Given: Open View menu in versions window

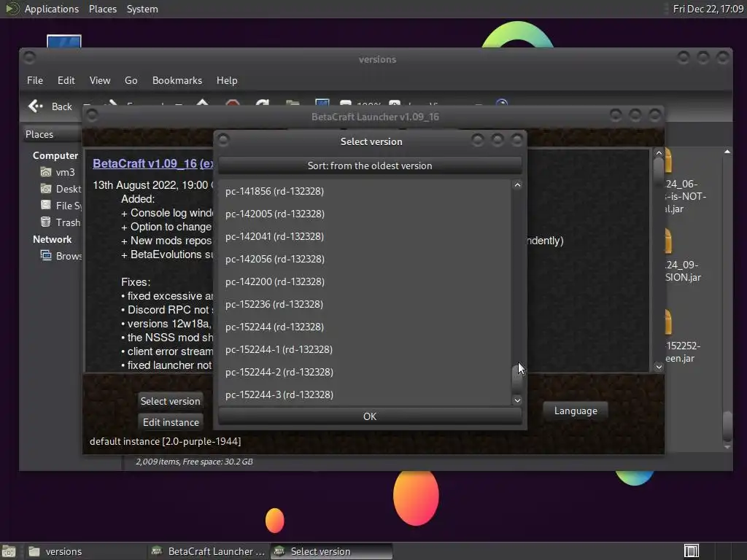Looking at the screenshot, I should tap(99, 80).
